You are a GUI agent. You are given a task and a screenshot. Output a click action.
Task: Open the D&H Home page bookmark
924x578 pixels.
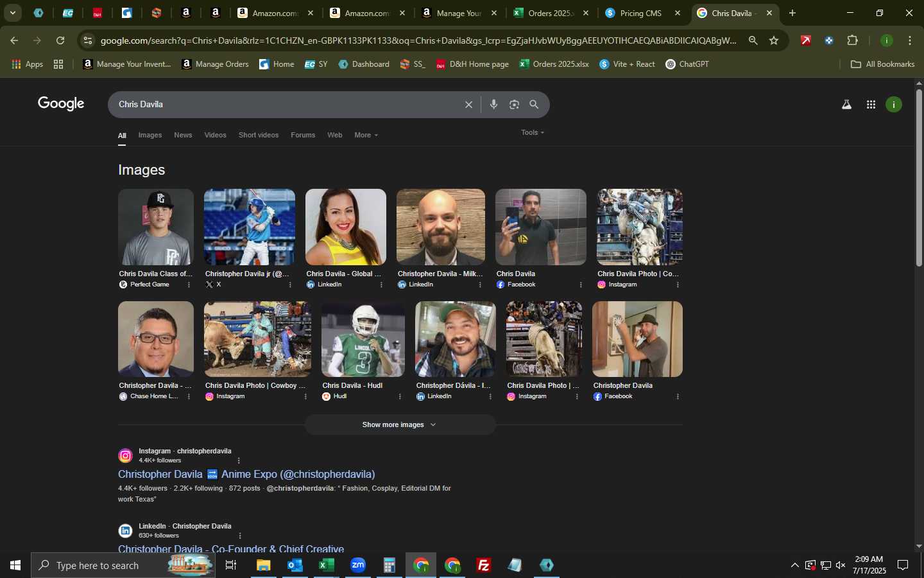(472, 64)
